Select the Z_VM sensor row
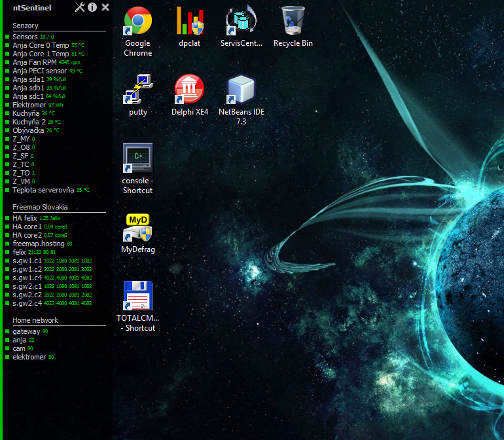The image size is (504, 440). click(20, 181)
